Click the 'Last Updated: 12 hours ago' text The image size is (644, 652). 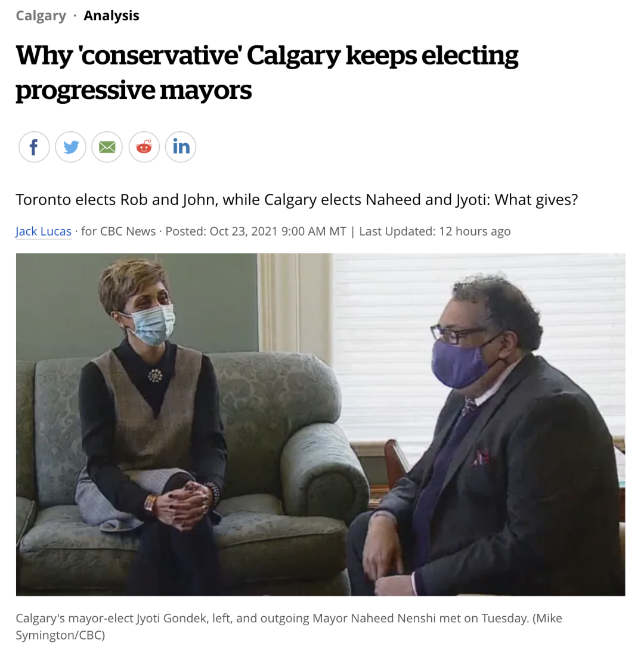pos(435,231)
